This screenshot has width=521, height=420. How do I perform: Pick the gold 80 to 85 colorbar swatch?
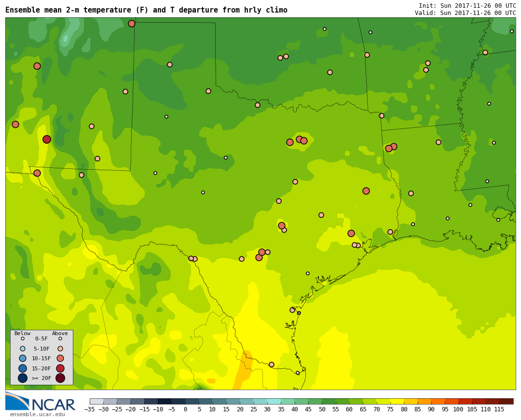(411, 401)
